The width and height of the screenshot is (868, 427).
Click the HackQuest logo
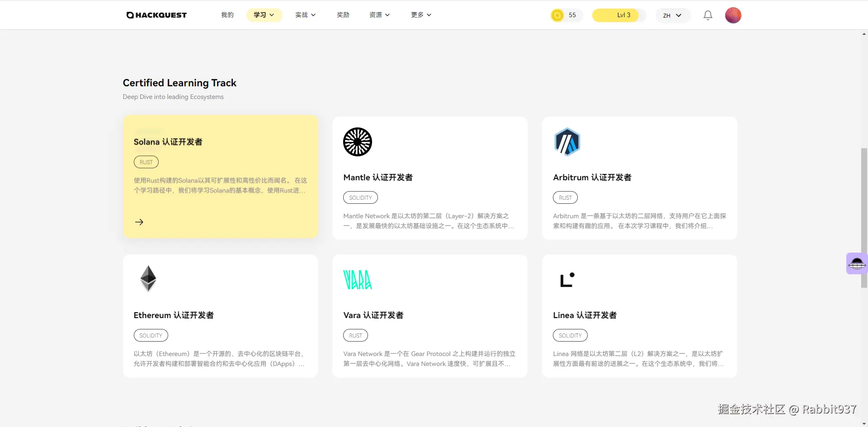pyautogui.click(x=156, y=15)
